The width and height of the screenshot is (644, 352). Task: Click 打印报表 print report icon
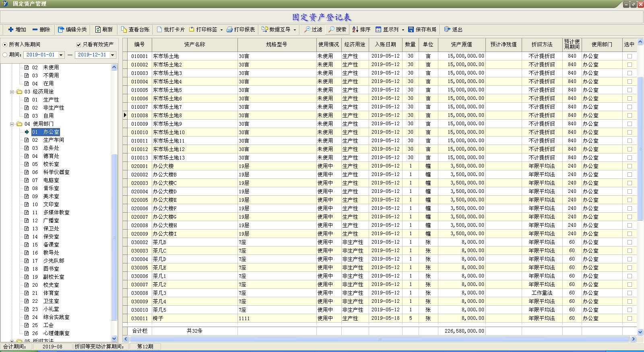click(229, 29)
